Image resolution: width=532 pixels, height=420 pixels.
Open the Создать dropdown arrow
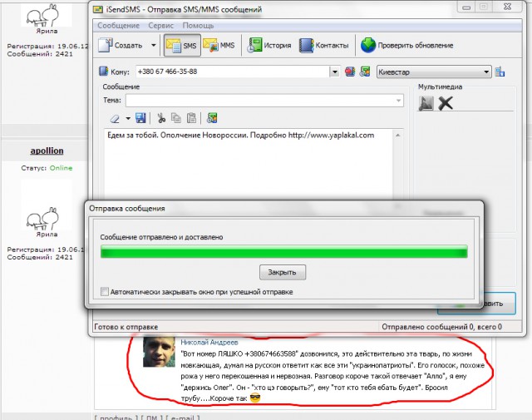(153, 45)
